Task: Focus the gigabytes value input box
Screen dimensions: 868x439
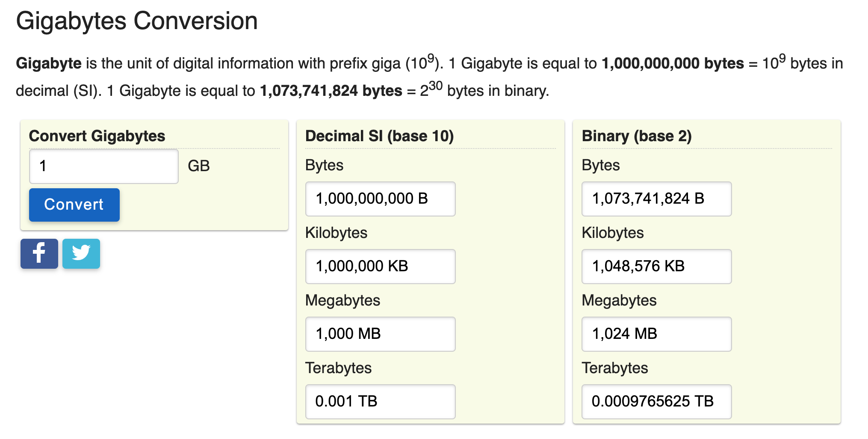Action: (x=103, y=166)
